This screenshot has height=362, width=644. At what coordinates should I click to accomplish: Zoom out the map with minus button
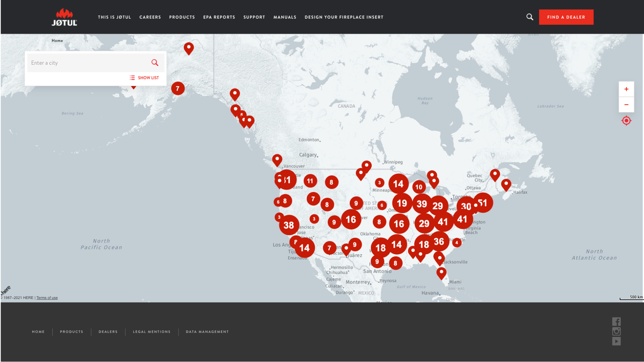(626, 105)
